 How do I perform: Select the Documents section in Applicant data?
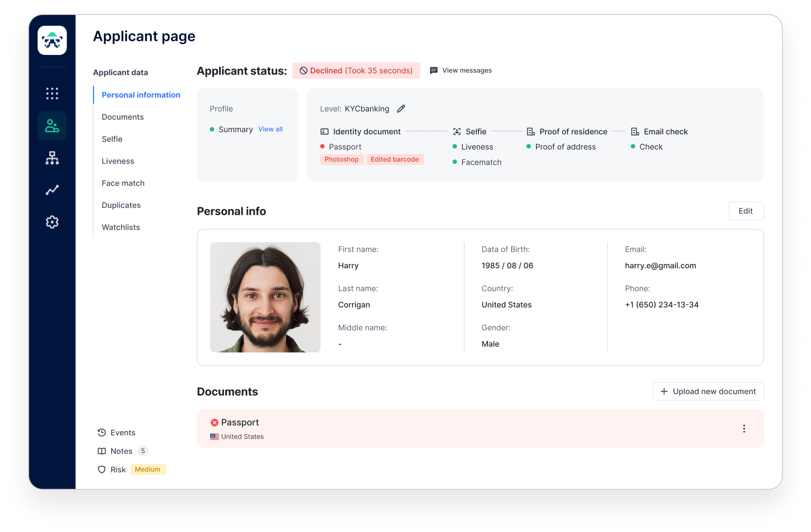click(122, 117)
